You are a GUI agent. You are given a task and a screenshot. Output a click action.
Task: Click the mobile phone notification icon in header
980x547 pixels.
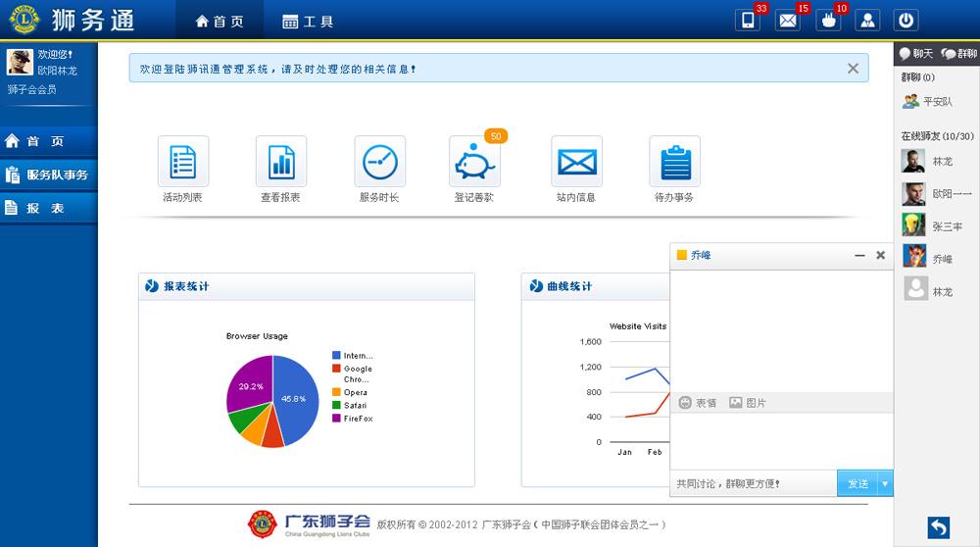pyautogui.click(x=748, y=21)
